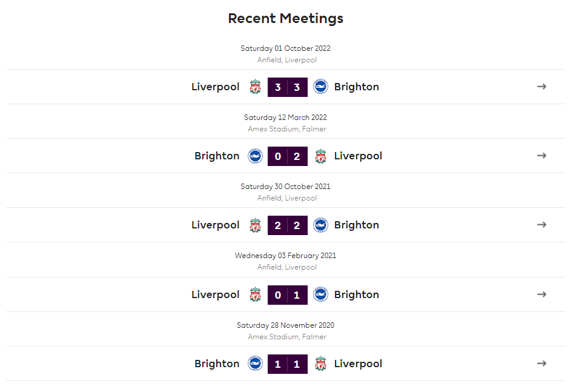Open arrow for 12 March 2022 match
This screenshot has height=392, width=579.
pyautogui.click(x=541, y=156)
